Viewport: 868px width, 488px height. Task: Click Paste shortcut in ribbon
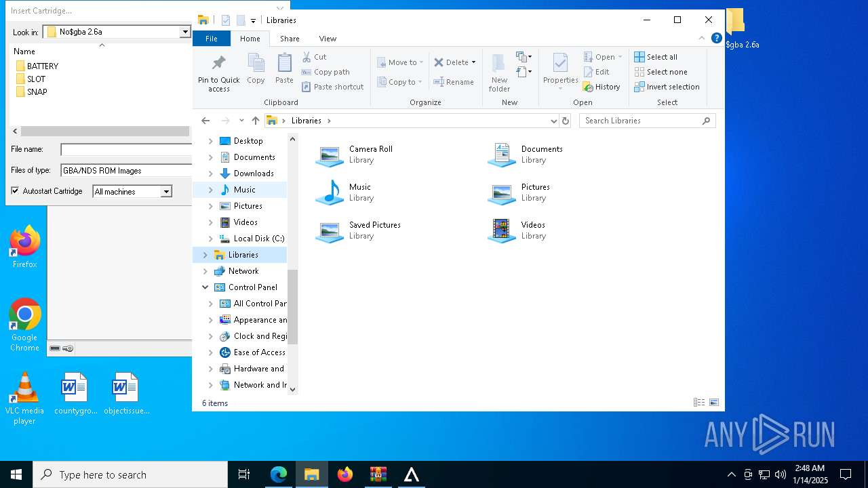(x=332, y=87)
